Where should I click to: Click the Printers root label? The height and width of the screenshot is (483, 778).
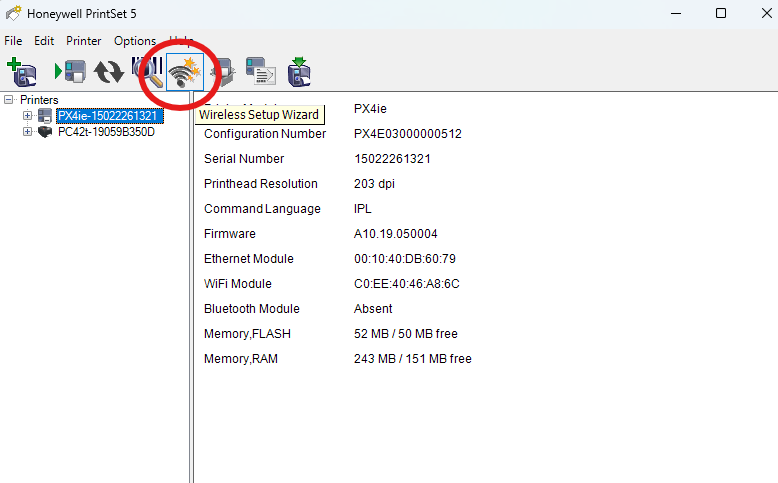(x=39, y=100)
